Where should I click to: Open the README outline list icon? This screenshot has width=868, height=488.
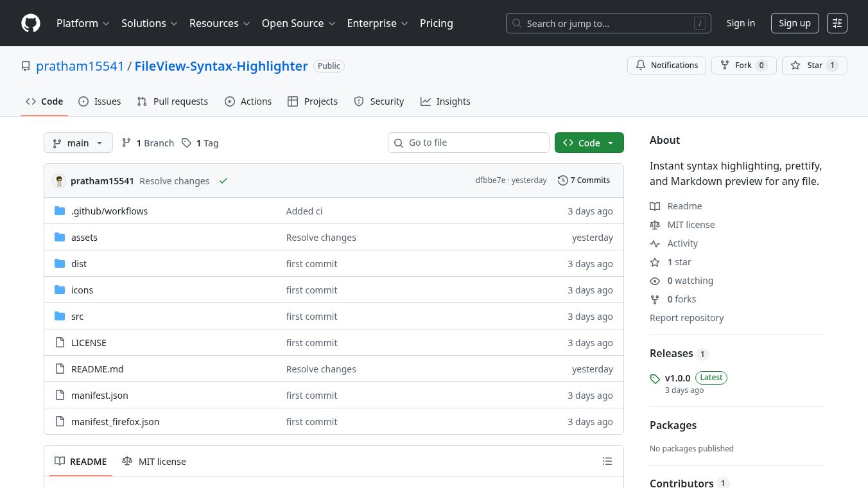tap(607, 461)
